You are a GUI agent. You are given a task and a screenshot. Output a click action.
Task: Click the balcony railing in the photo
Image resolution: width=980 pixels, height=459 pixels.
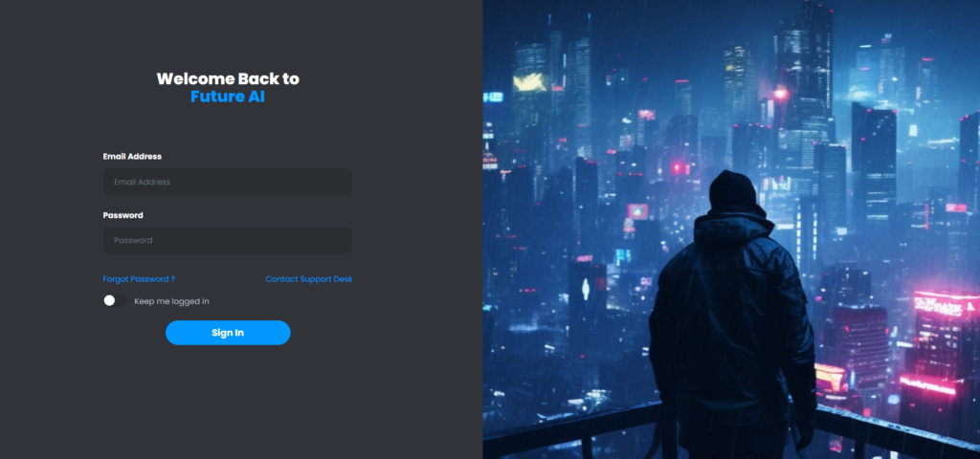coord(731,431)
